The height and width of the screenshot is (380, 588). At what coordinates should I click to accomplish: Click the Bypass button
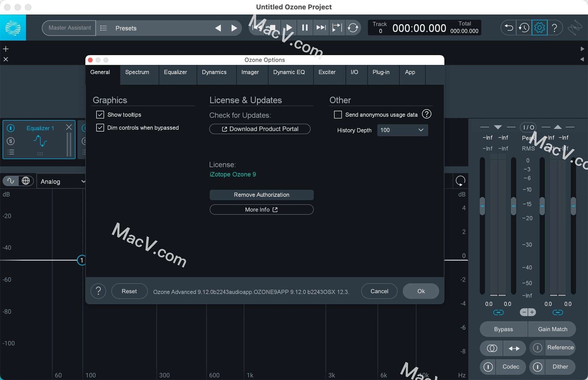503,329
